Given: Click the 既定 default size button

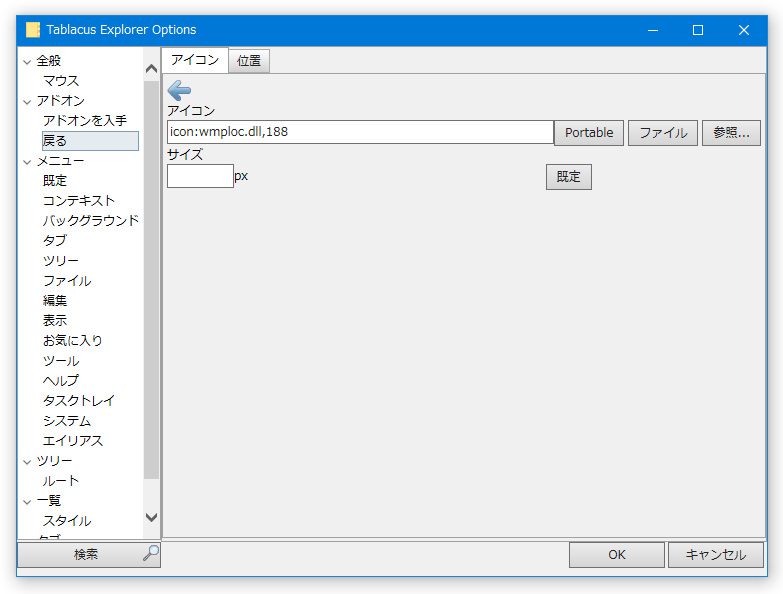Looking at the screenshot, I should point(569,177).
